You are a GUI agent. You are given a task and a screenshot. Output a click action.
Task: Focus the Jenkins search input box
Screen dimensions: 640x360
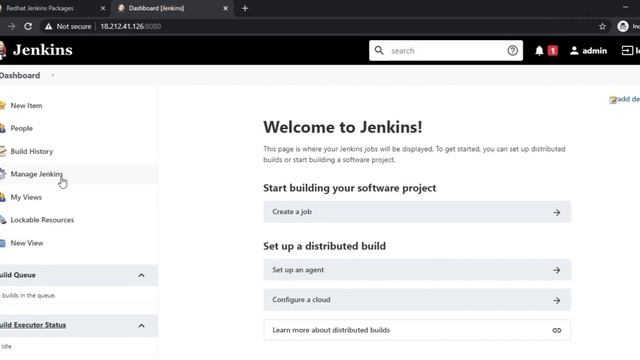tap(446, 51)
